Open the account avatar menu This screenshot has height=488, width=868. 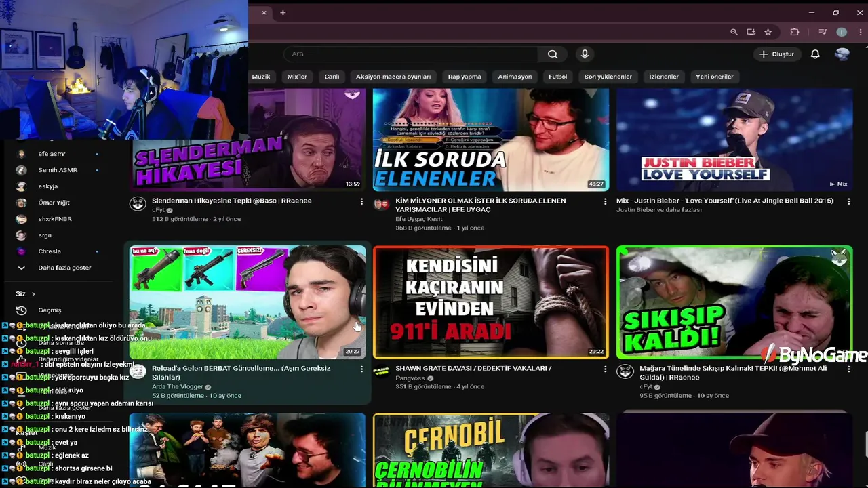[842, 54]
